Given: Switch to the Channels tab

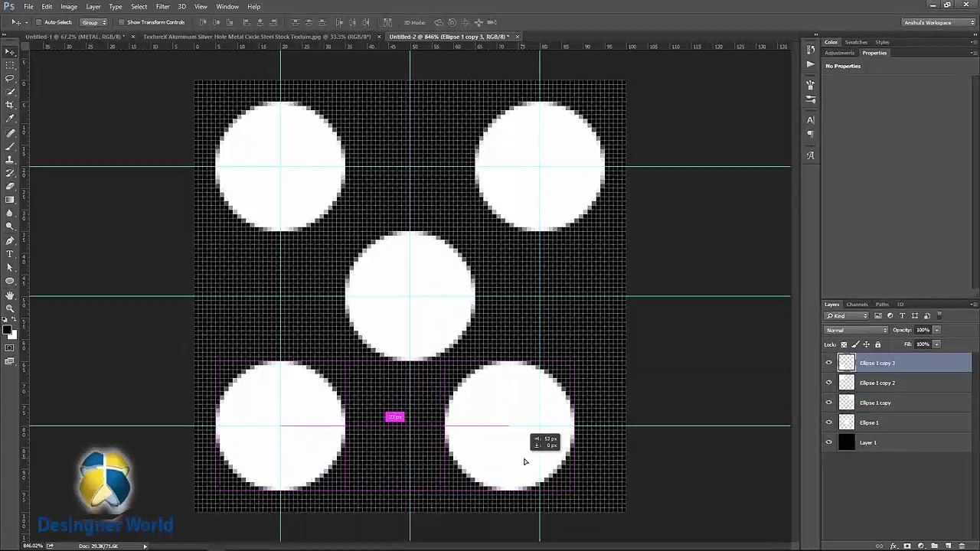Looking at the screenshot, I should (857, 305).
